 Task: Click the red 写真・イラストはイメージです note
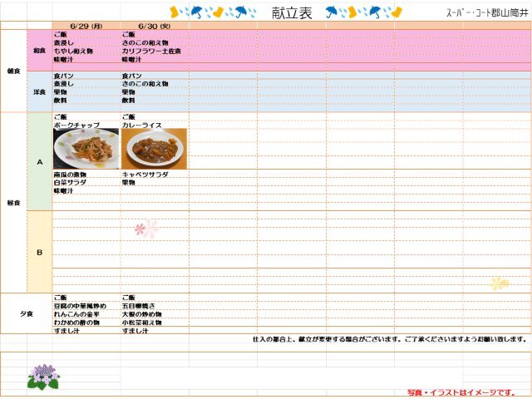(461, 392)
